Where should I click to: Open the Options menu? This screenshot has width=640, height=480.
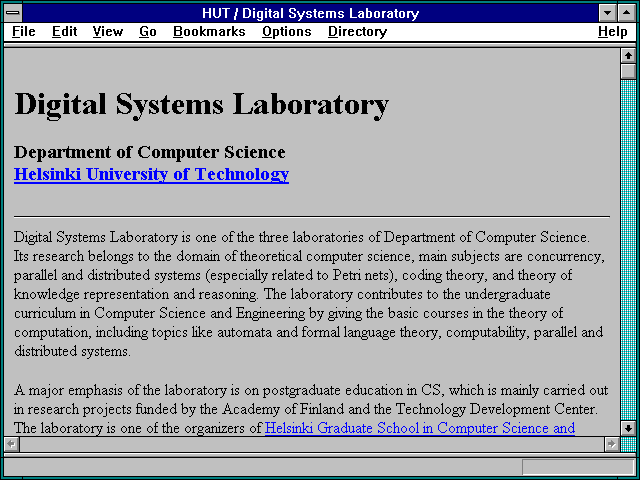coord(287,32)
